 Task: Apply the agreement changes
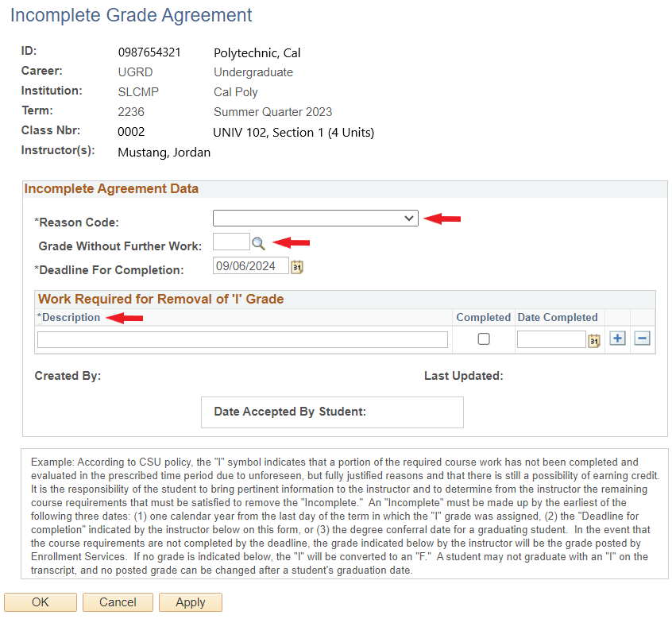[x=191, y=602]
